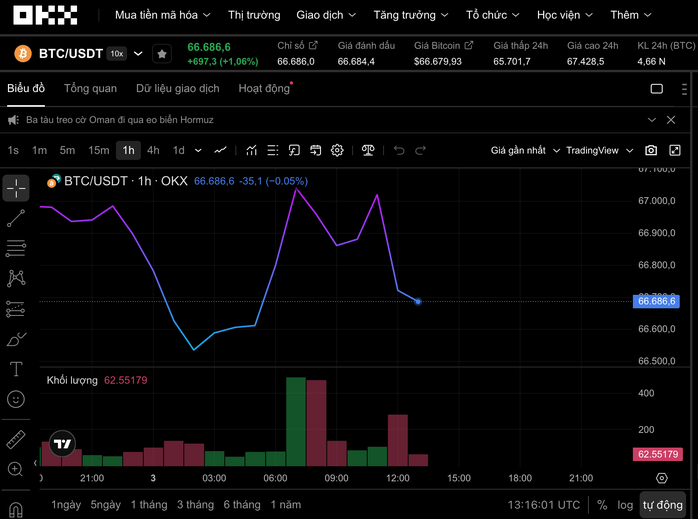Open the Giá gần nhất price dropdown
This screenshot has height=519, width=698.
524,150
